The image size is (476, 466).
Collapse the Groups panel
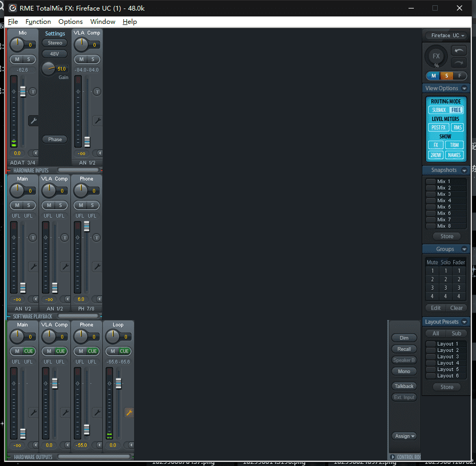(x=464, y=249)
